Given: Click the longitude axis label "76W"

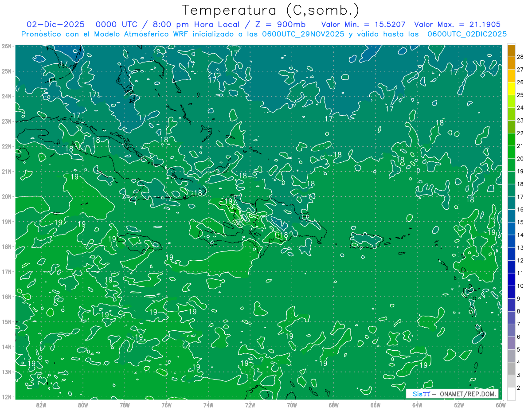Looking at the screenshot, I should tap(166, 405).
